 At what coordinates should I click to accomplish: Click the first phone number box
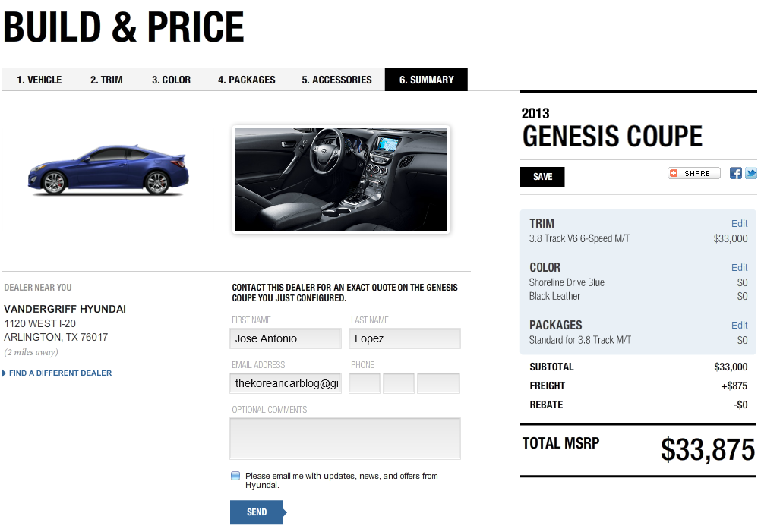point(365,383)
